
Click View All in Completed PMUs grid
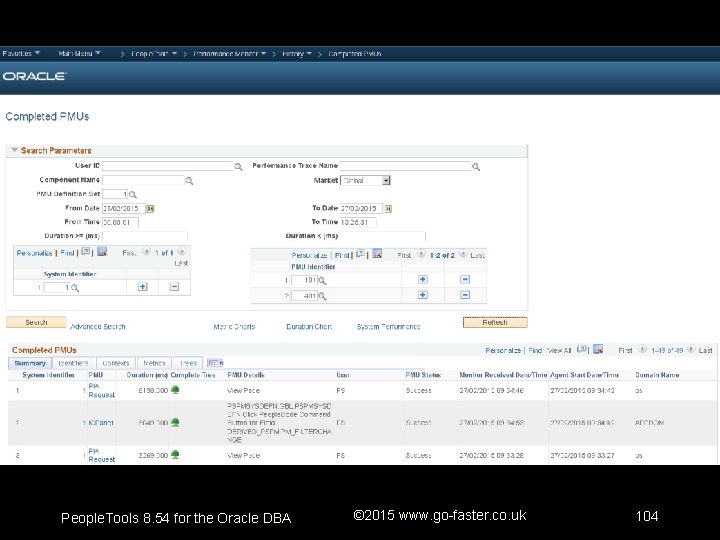[x=559, y=350]
